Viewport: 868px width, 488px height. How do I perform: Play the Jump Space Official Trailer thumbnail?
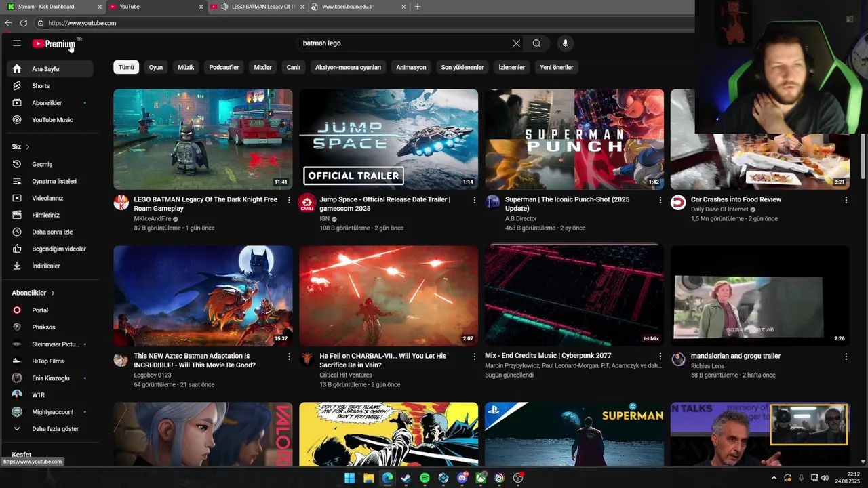[389, 139]
